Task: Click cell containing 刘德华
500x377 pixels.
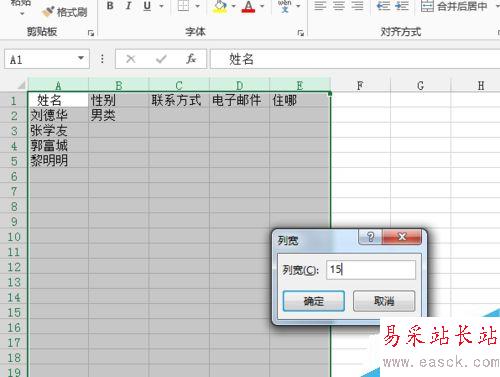Action: tap(58, 115)
